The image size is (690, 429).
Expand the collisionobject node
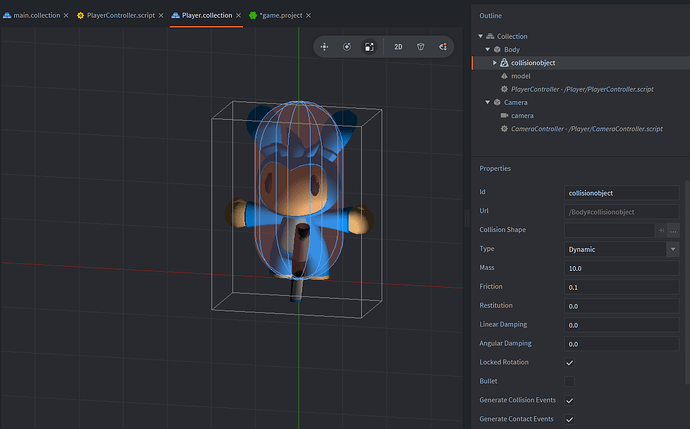click(495, 62)
